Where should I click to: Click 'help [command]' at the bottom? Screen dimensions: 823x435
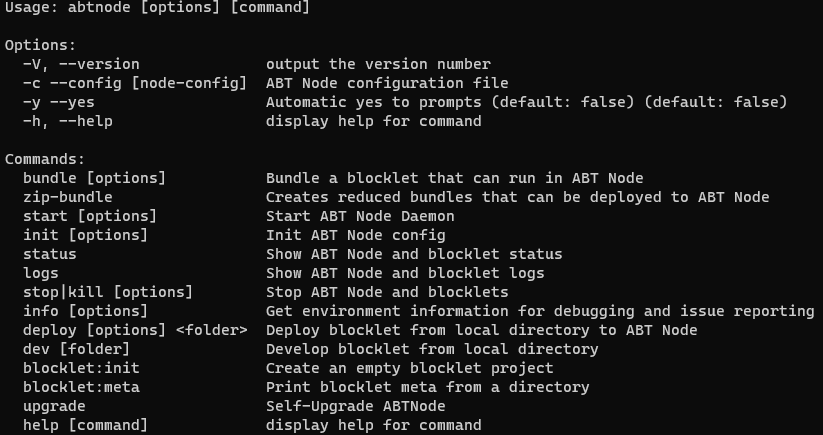click(86, 425)
